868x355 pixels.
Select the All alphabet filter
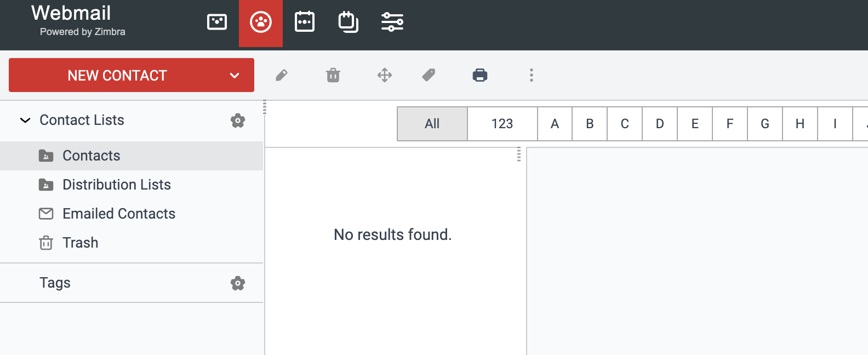[x=432, y=124]
